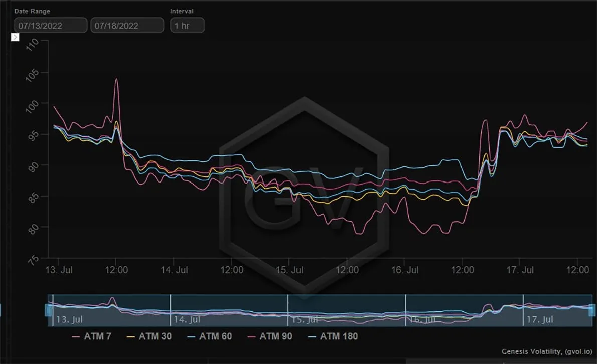The width and height of the screenshot is (597, 364).
Task: Expand the side panel with the arrow button
Action: point(15,37)
